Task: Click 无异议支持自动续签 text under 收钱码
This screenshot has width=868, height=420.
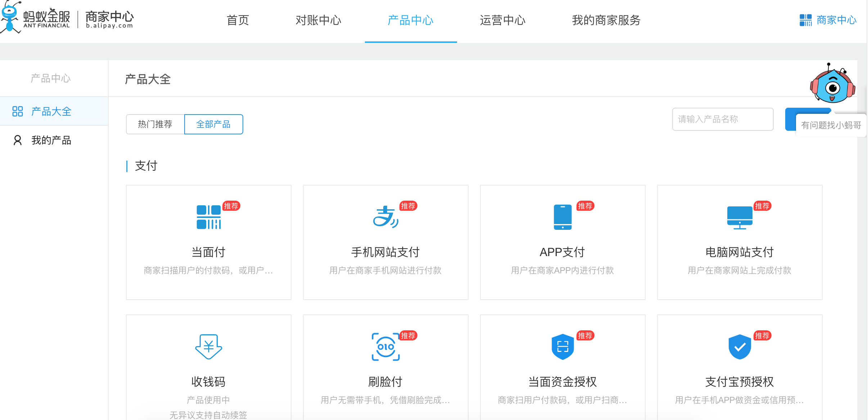Action: click(209, 415)
